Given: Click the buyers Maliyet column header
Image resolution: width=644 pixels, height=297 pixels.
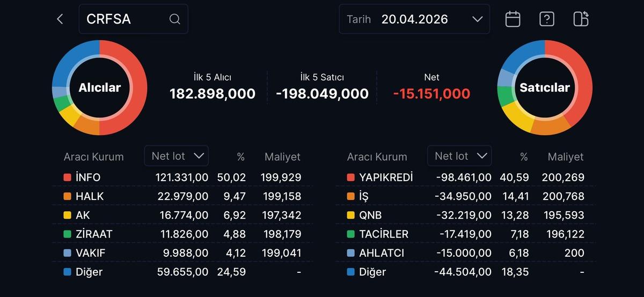Looking at the screenshot, I should tap(282, 157).
